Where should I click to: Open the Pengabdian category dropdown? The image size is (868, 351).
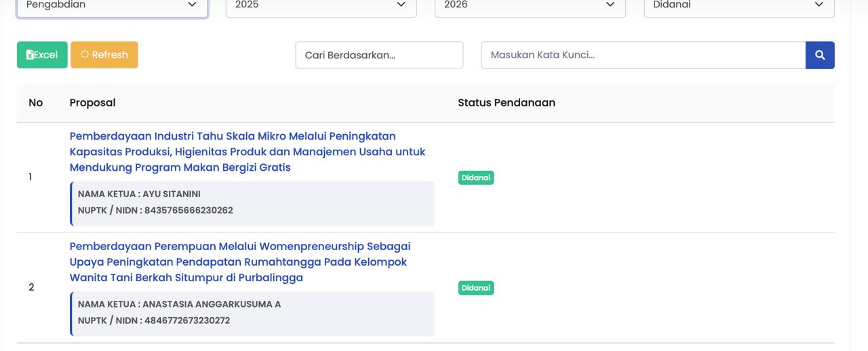(112, 6)
